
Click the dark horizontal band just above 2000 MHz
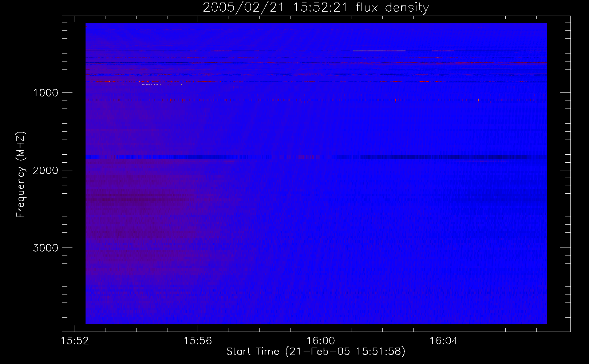(x=316, y=157)
